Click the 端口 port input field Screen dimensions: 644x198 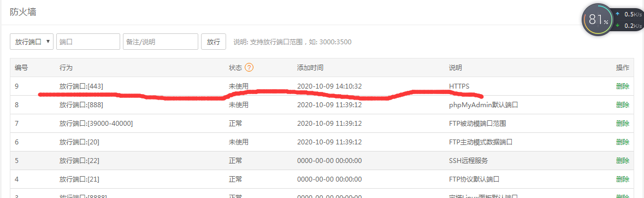[x=88, y=42]
